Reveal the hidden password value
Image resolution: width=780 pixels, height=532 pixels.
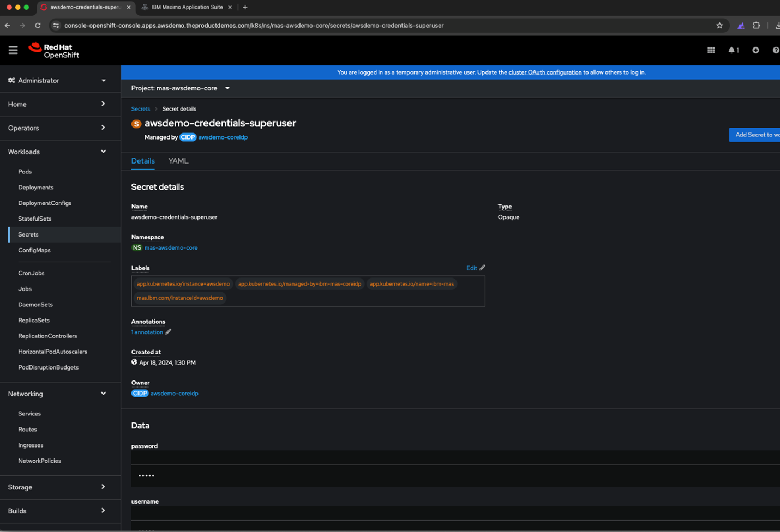tap(146, 475)
